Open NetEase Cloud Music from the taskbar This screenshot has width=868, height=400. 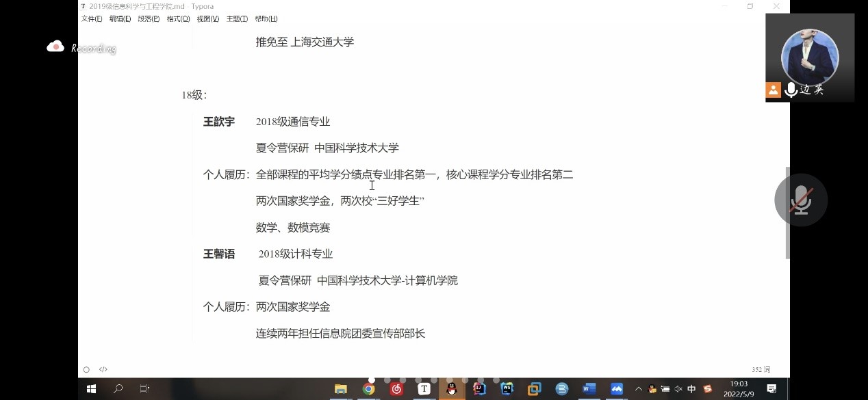click(396, 389)
